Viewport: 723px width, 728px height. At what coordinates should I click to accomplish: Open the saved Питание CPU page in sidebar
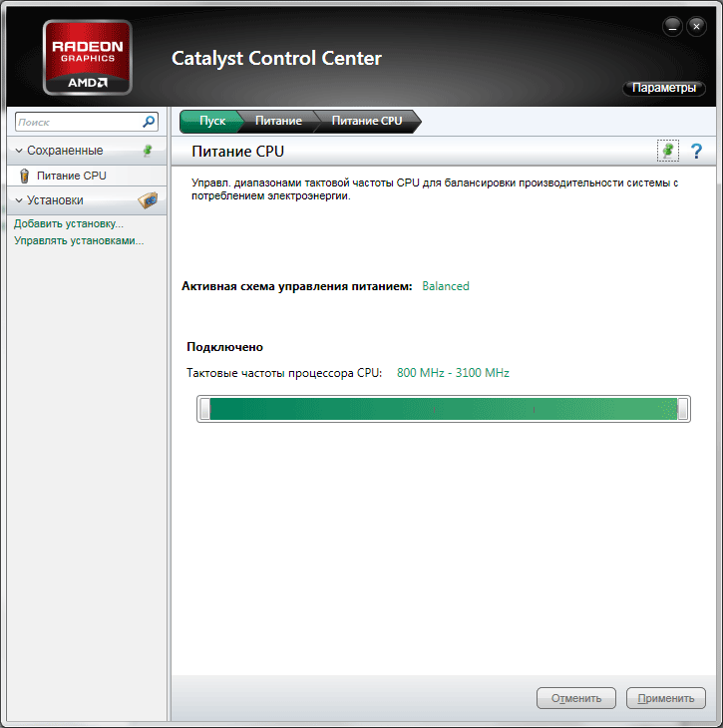point(87,176)
